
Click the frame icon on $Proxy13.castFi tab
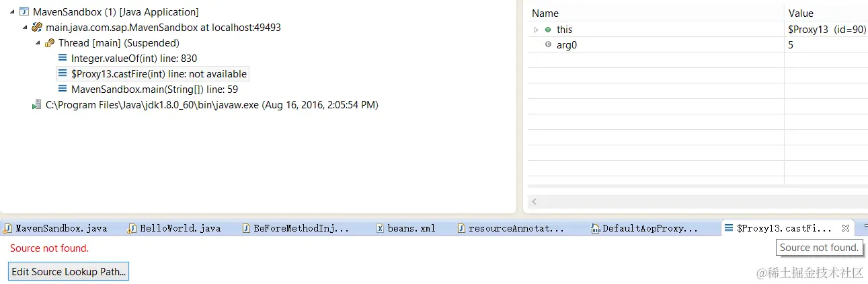tap(729, 228)
